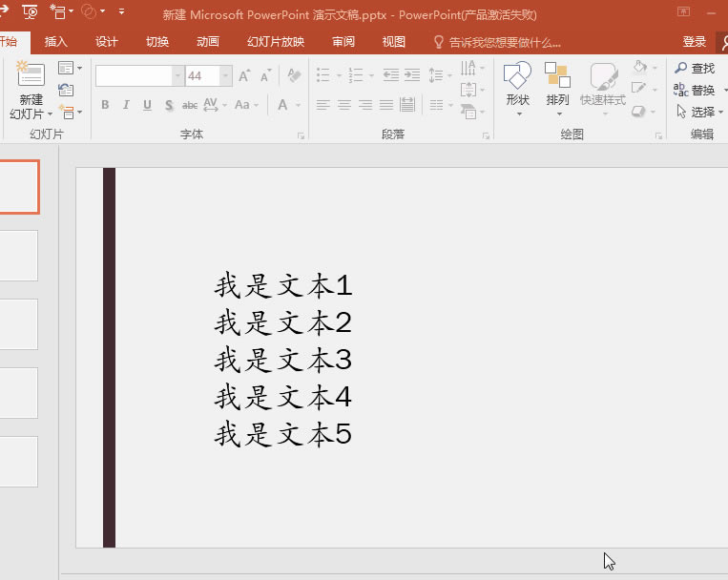Click the reset slide icon
The height and width of the screenshot is (580, 728).
66,90
